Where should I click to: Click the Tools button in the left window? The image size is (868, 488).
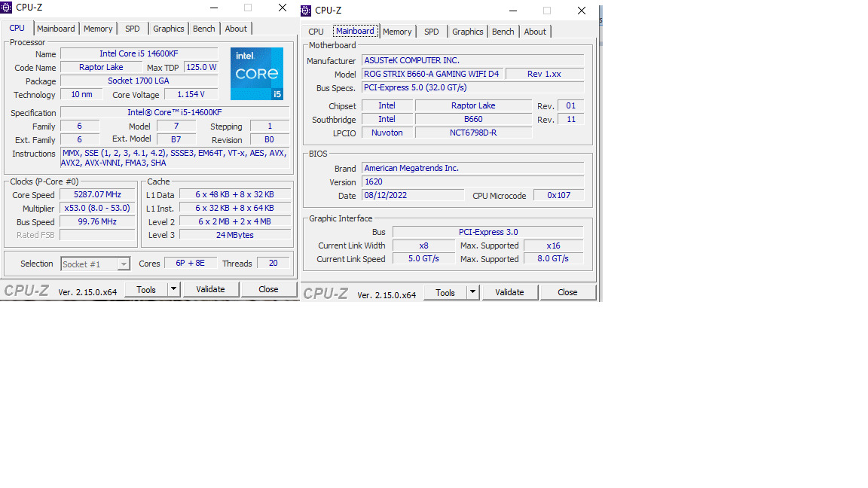point(146,289)
